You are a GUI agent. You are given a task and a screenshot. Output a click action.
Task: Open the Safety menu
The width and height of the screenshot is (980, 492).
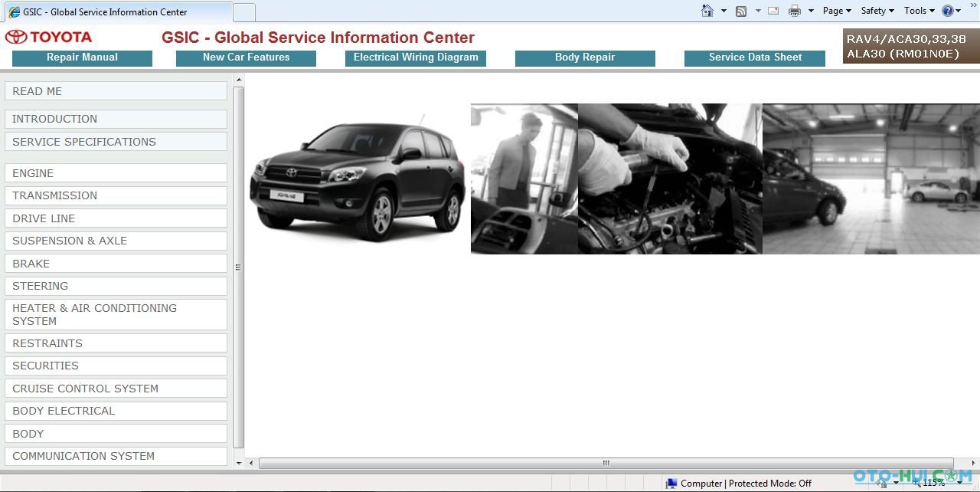tap(877, 11)
